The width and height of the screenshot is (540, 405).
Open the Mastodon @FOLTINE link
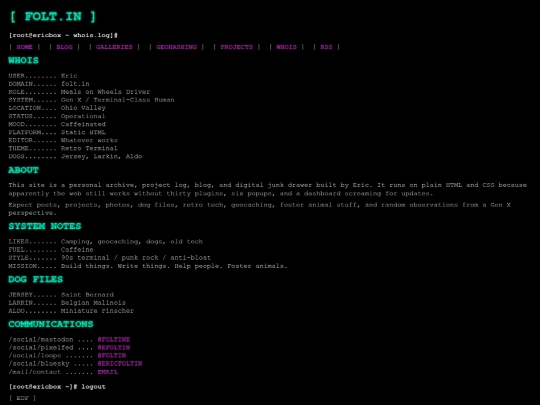point(114,340)
